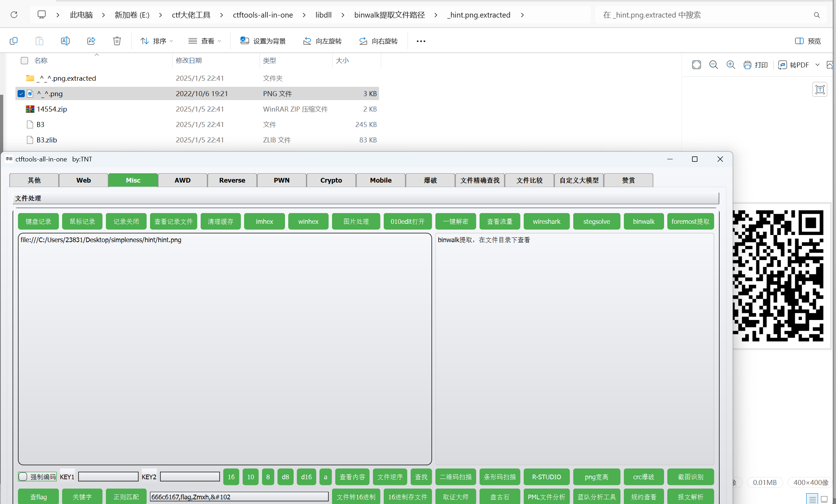Click the file path input text area
The width and height of the screenshot is (836, 504).
[225, 349]
